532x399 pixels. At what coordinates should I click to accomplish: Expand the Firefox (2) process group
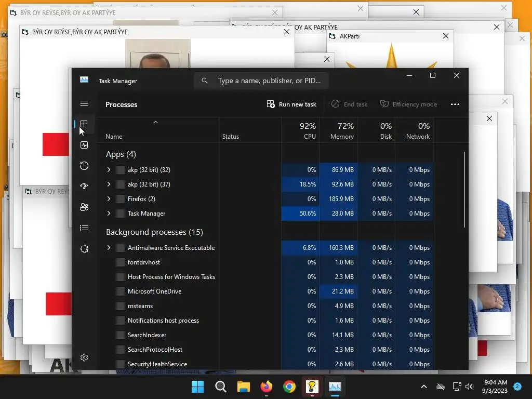[109, 199]
